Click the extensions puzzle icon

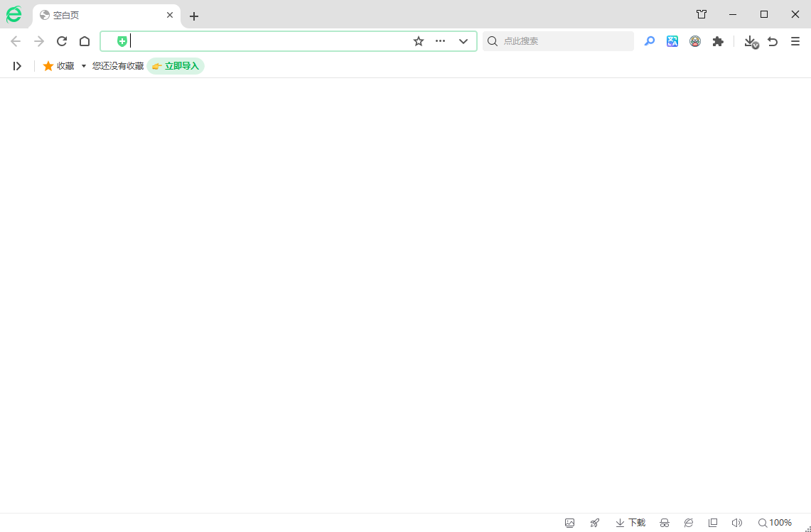click(x=718, y=41)
